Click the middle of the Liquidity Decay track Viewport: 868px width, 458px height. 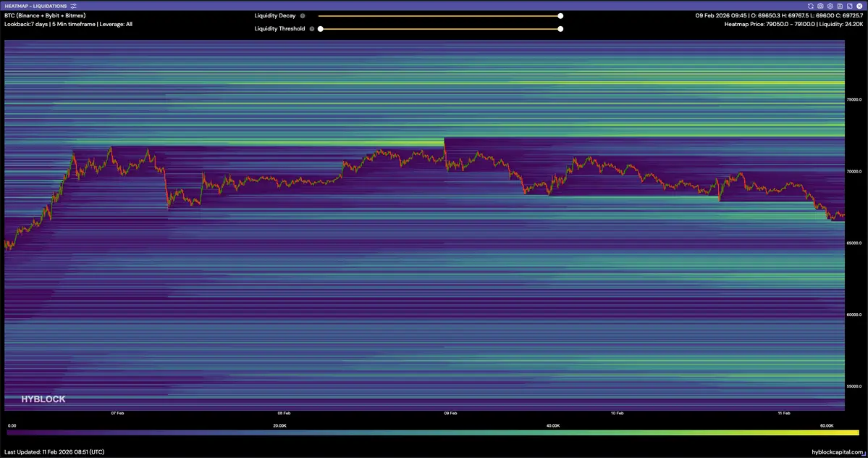(439, 15)
